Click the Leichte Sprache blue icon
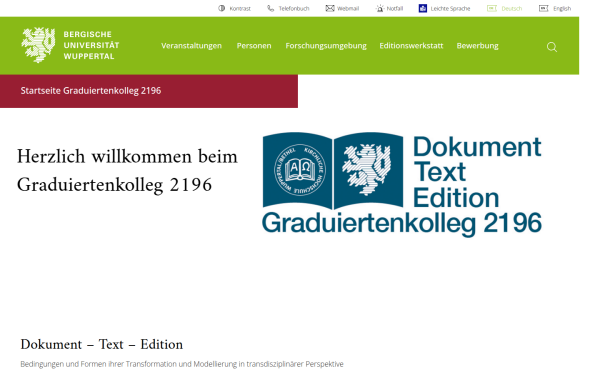 point(423,8)
